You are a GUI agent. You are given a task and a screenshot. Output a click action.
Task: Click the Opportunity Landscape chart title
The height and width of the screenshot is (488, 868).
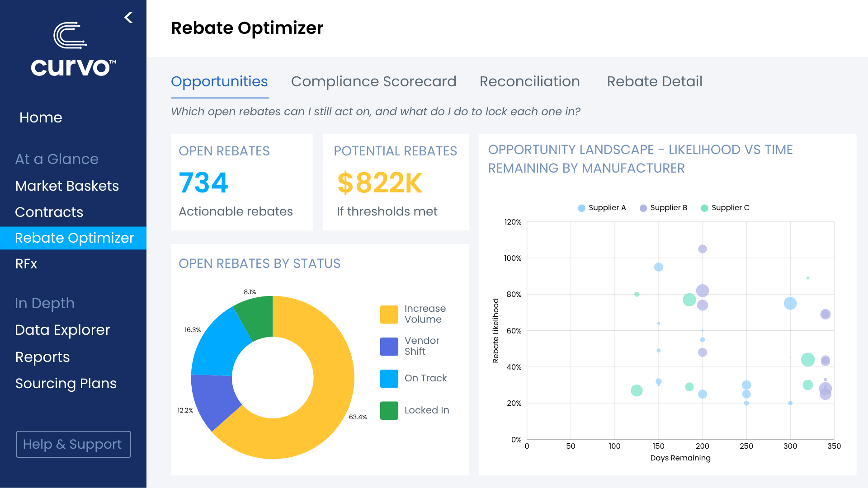point(640,159)
